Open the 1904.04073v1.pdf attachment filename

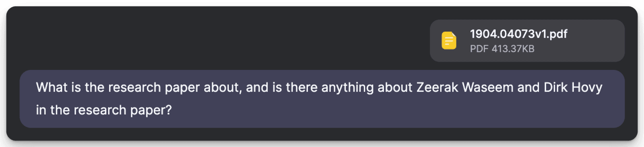[518, 34]
